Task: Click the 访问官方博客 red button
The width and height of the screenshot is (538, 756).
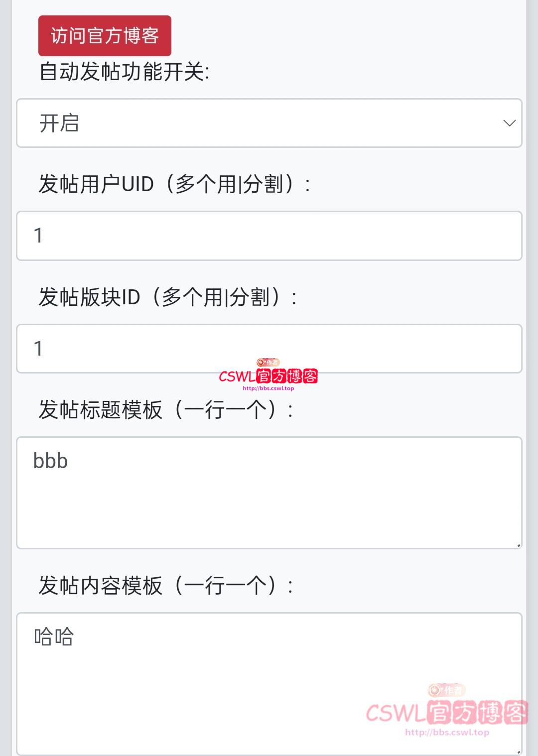Action: [105, 35]
